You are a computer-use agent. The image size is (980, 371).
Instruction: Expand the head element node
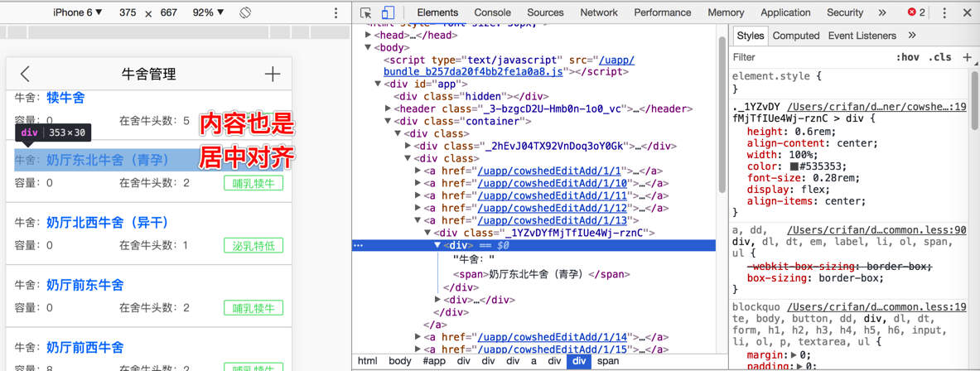point(368,36)
